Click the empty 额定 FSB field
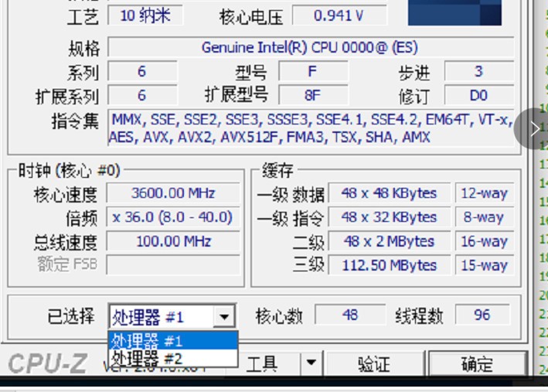548x392 pixels. (x=173, y=264)
